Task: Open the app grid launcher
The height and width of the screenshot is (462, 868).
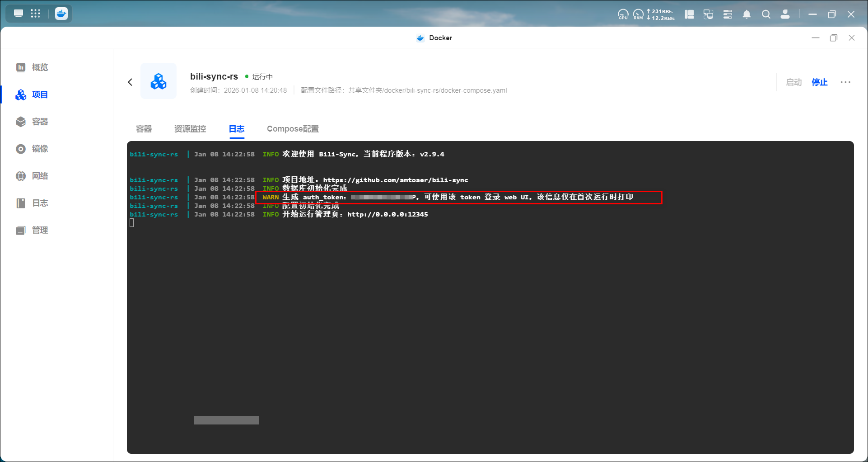Action: (x=36, y=14)
